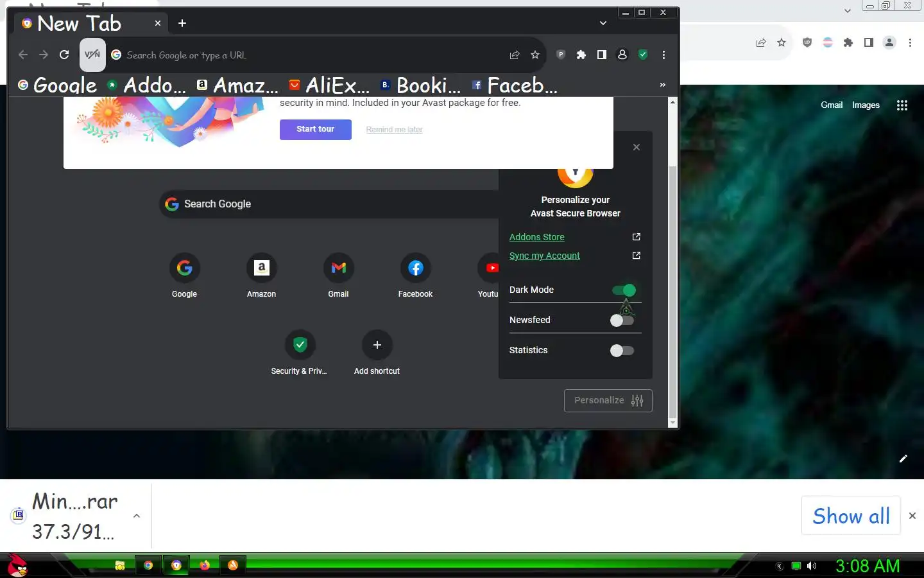Open Avast Security & Privacy shield icon
Viewport: 924px width, 578px height.
(643, 55)
